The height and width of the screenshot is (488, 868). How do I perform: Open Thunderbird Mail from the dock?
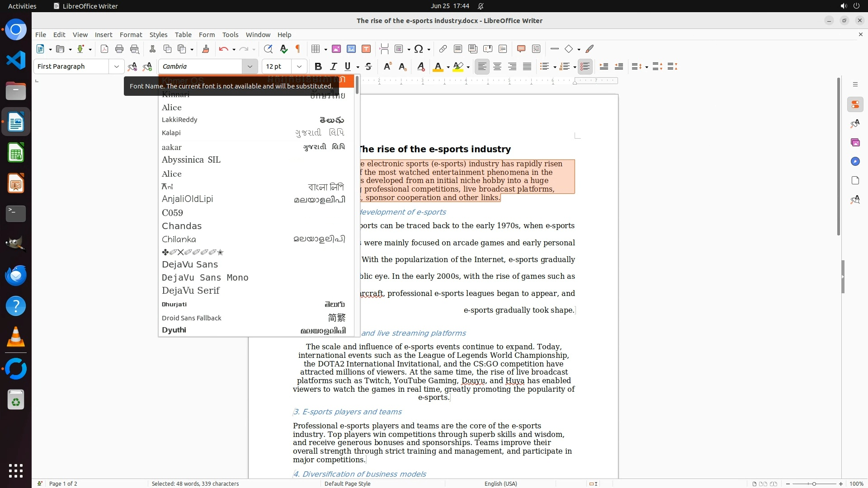(16, 275)
